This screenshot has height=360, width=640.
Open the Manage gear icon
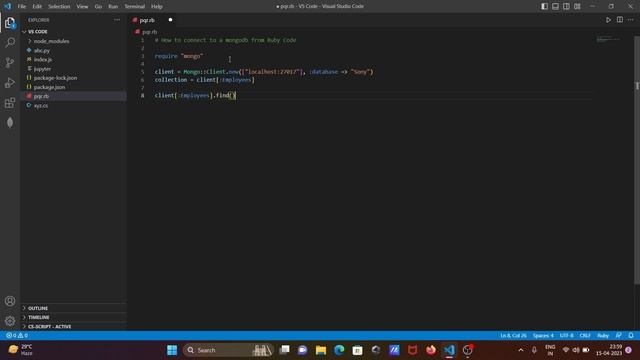click(10, 321)
